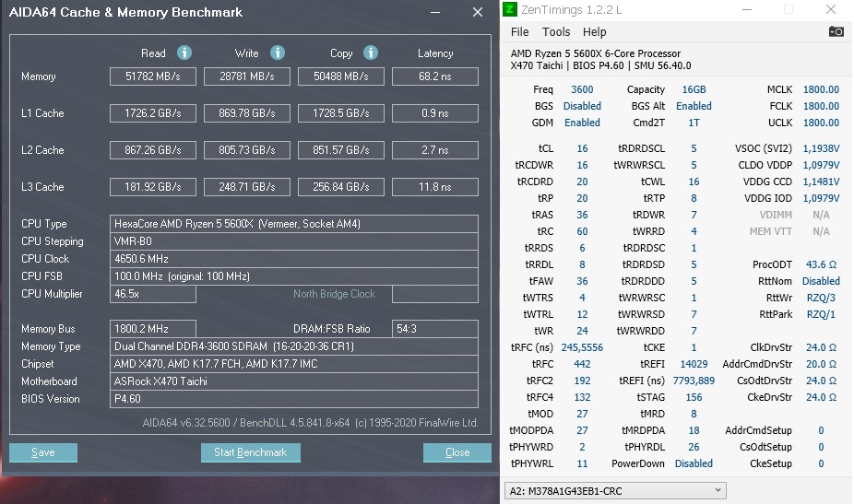Click the tREFI (ns) value 7793,889
Screen dimensions: 854x504
click(694, 381)
